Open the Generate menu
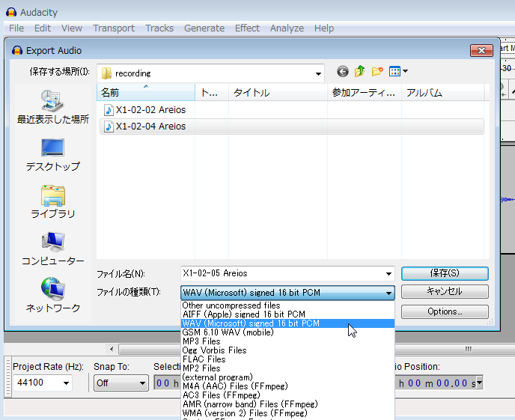This screenshot has height=420, width=515. [x=204, y=28]
